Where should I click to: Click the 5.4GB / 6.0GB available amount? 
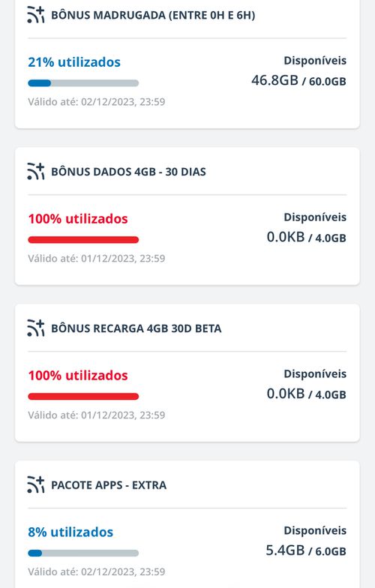tap(306, 550)
